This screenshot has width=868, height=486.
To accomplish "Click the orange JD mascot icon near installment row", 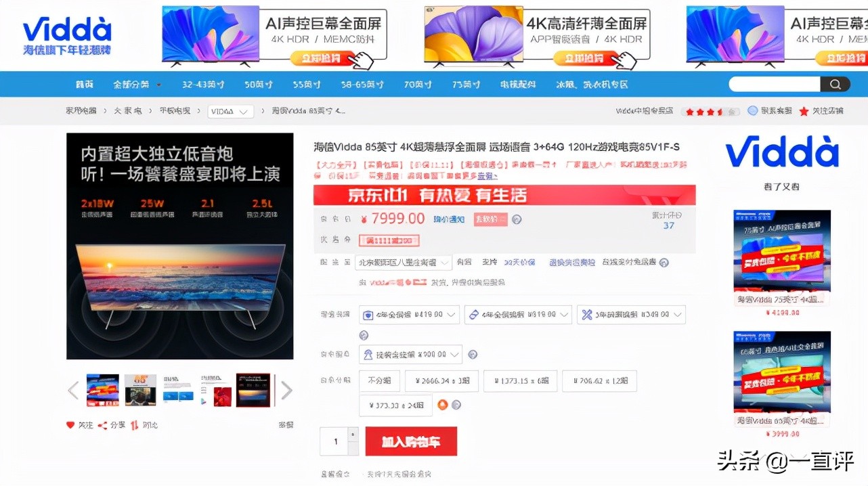I will (444, 405).
